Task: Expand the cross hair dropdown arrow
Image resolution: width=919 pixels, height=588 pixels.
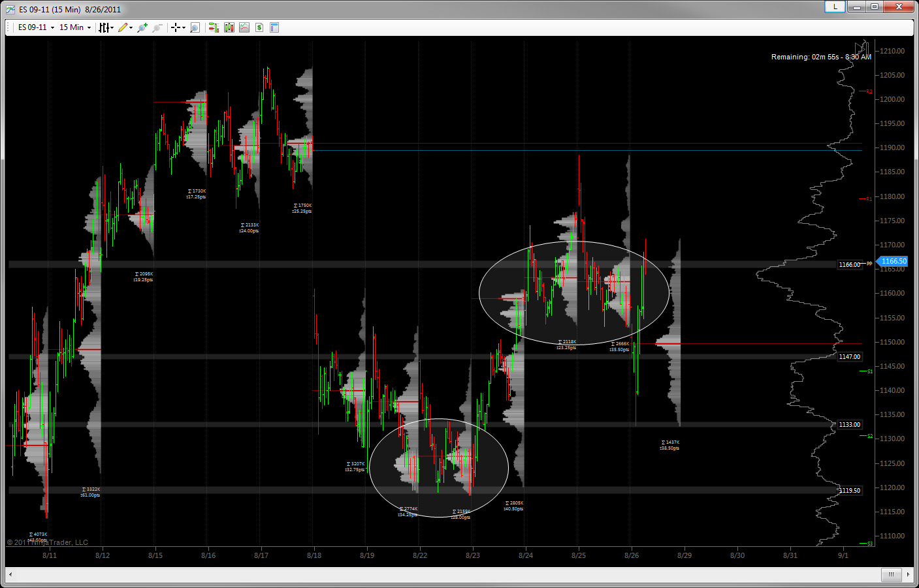Action: 184,27
